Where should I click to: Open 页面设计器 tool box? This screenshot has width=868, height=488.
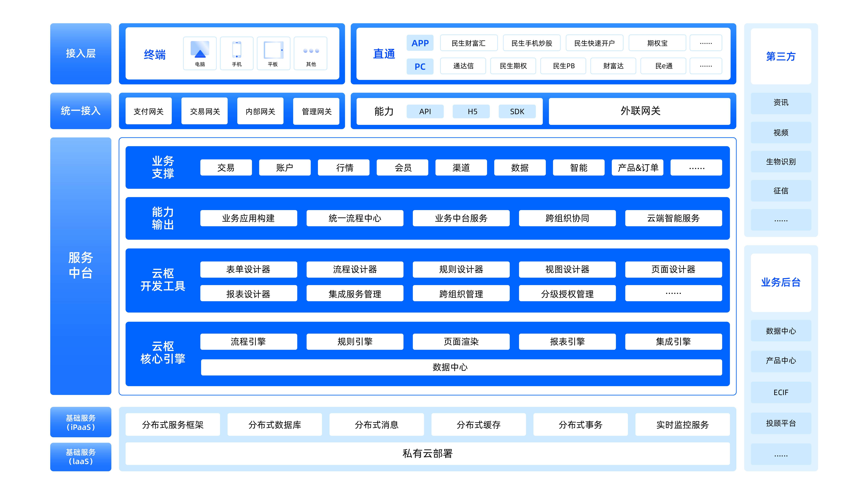click(674, 269)
